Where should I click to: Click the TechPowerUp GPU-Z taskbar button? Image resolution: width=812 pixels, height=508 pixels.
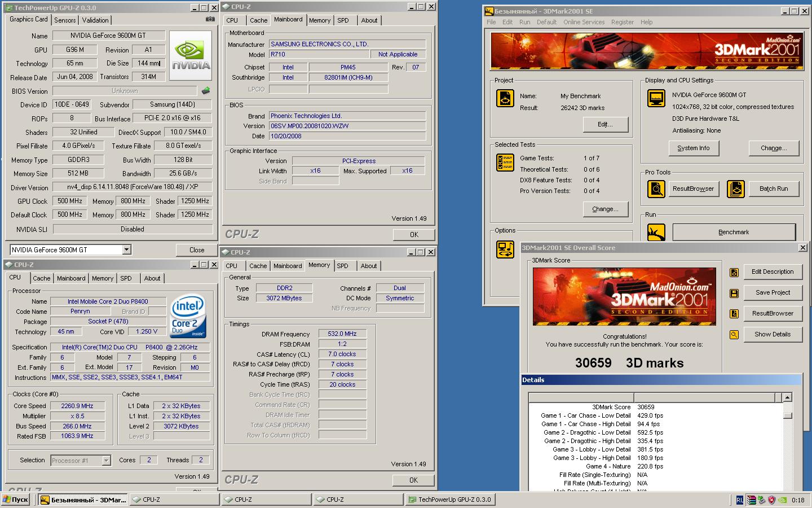click(x=450, y=500)
